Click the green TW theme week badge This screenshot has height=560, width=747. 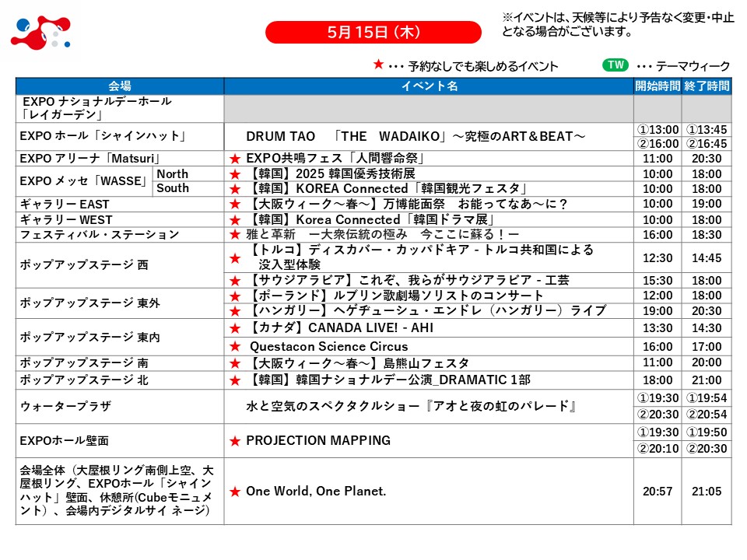(615, 65)
